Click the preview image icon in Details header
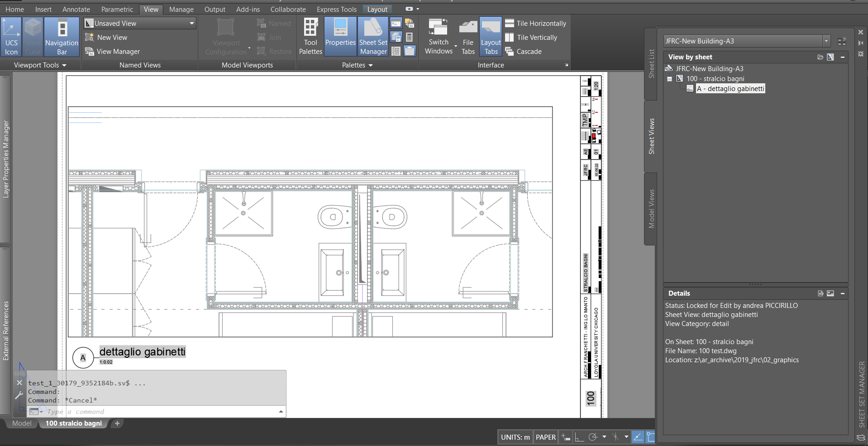The height and width of the screenshot is (446, 868). (x=830, y=293)
